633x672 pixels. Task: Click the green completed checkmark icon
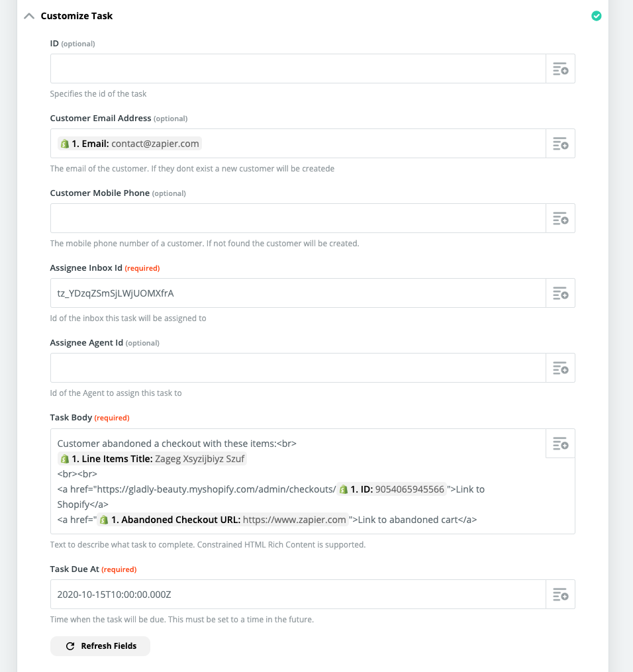click(596, 16)
